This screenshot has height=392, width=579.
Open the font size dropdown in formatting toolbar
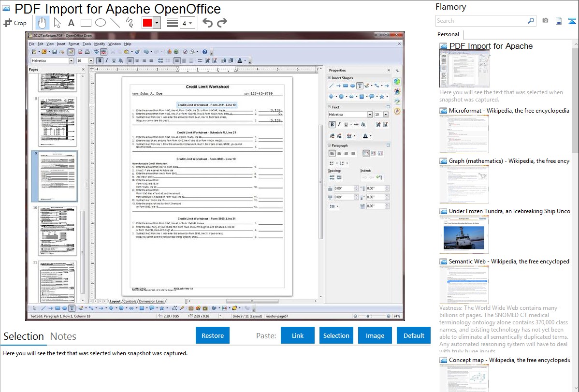pos(91,60)
